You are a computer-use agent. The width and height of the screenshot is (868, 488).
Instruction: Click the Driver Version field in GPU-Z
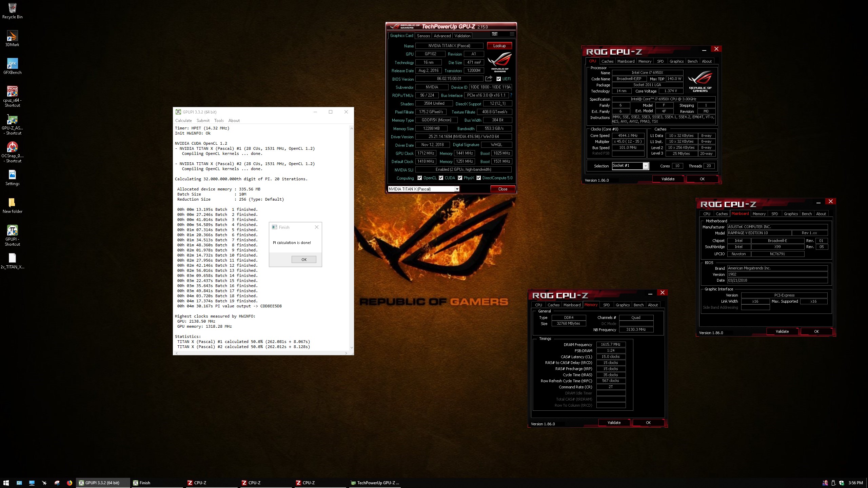(463, 137)
